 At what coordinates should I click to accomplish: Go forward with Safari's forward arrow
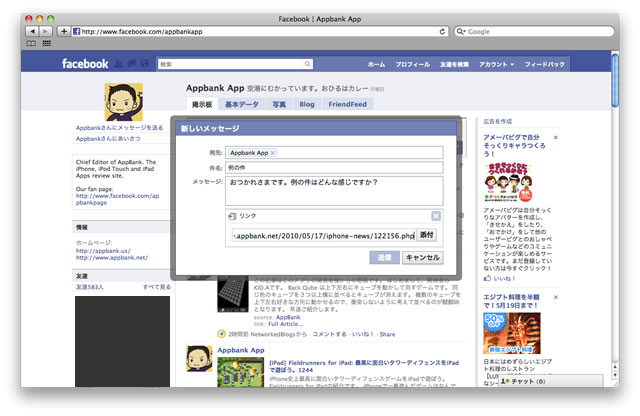click(45, 31)
